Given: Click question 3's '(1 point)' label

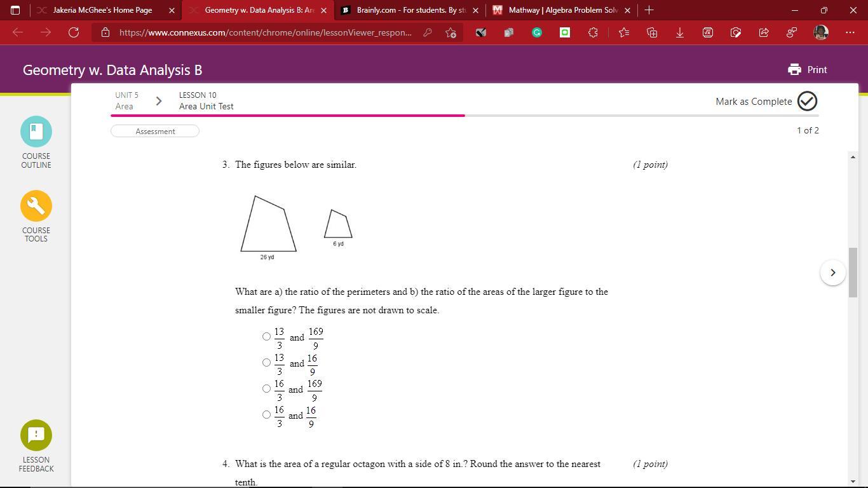Looking at the screenshot, I should click(x=650, y=165).
